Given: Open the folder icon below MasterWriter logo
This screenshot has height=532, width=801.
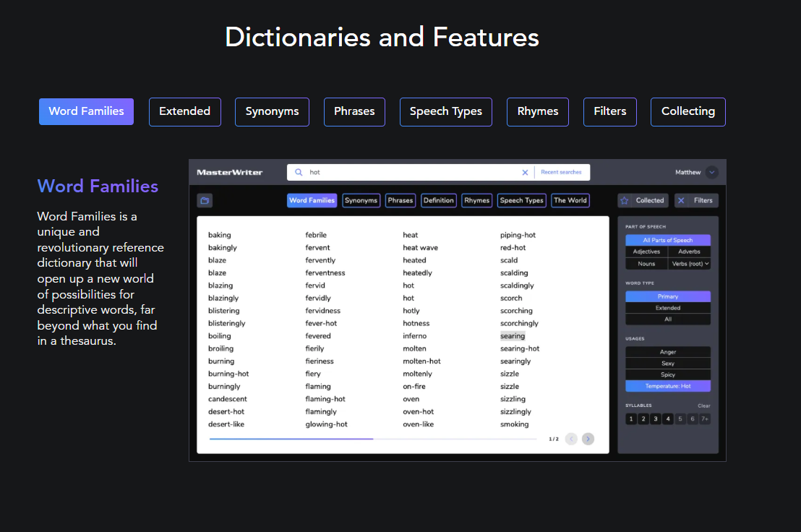Looking at the screenshot, I should (x=205, y=201).
